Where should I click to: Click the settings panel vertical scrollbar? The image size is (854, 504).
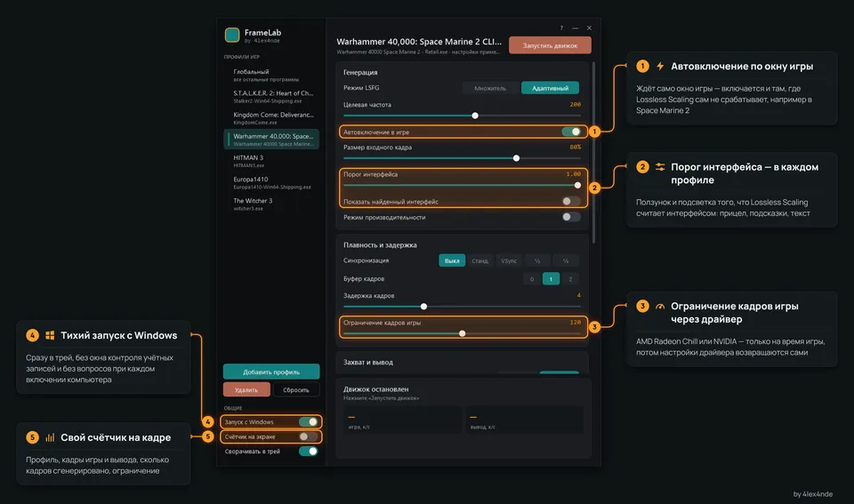click(593, 152)
